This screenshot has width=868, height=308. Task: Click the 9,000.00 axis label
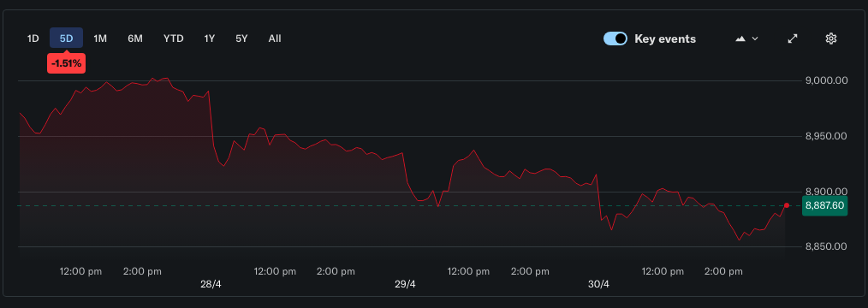click(827, 80)
